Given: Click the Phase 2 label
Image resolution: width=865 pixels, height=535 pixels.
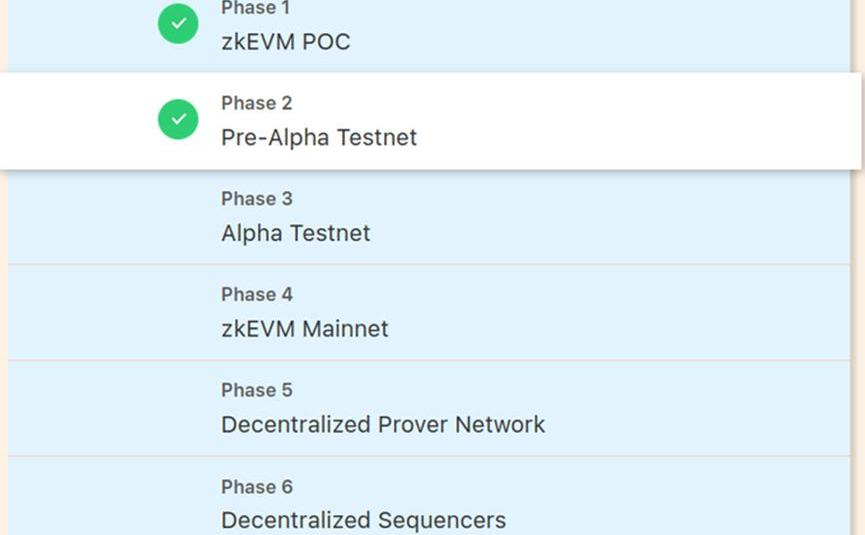Looking at the screenshot, I should pos(256,103).
